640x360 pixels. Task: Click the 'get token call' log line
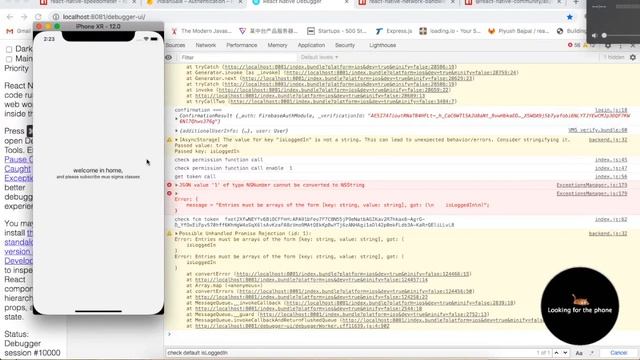[195, 176]
